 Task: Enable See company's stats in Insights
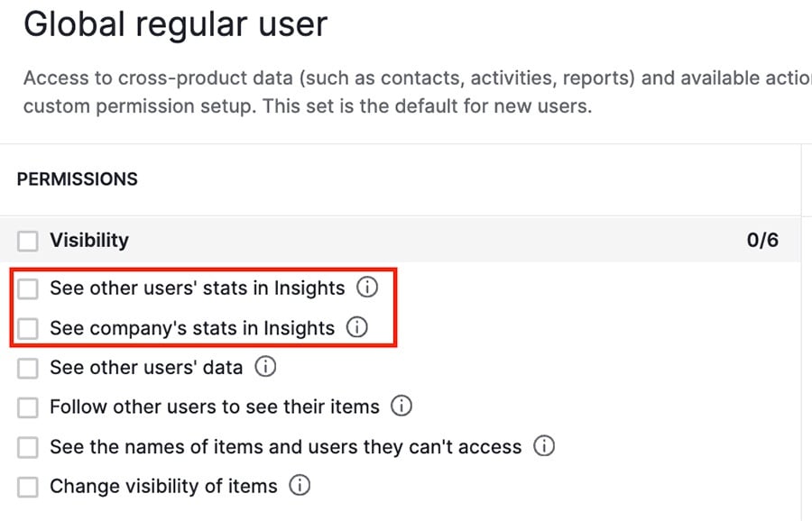pyautogui.click(x=27, y=328)
